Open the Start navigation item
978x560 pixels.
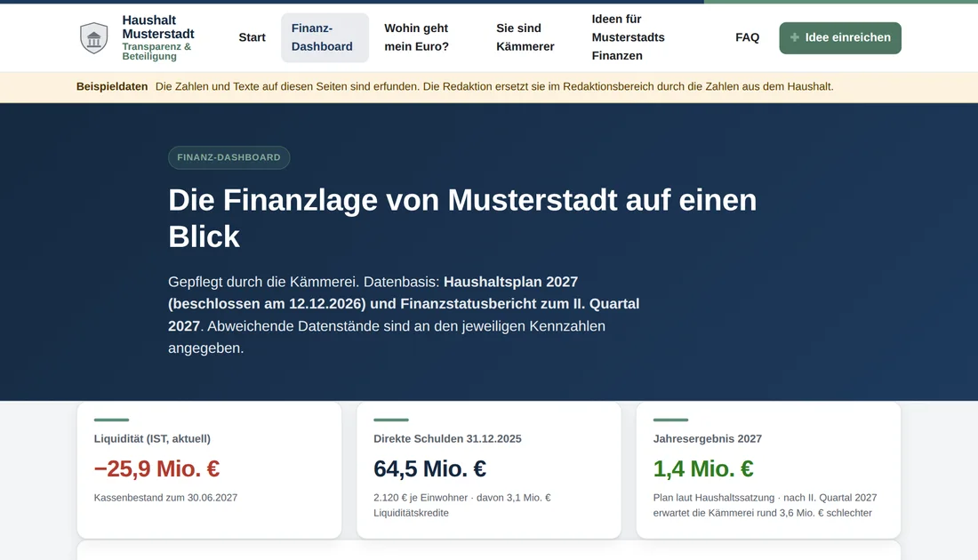(252, 37)
